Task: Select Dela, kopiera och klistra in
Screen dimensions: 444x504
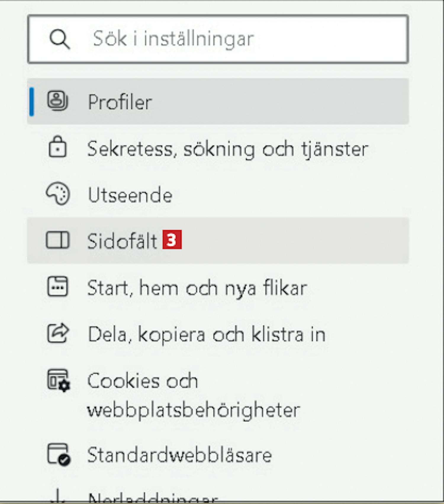Action: (x=207, y=334)
